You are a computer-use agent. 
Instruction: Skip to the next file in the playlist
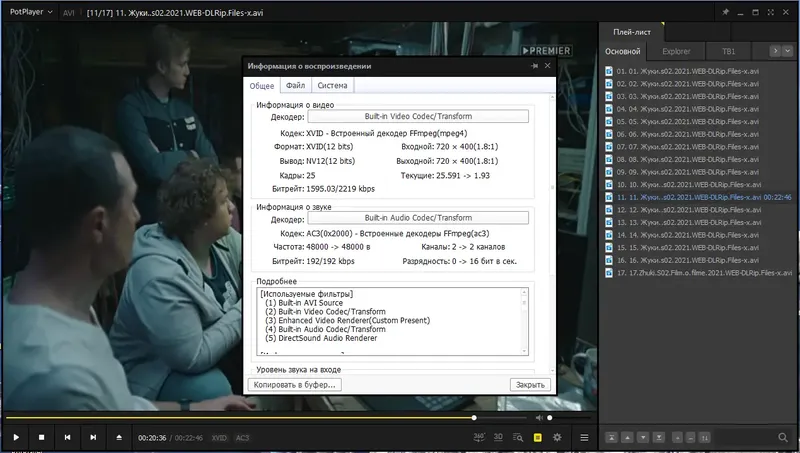93,437
